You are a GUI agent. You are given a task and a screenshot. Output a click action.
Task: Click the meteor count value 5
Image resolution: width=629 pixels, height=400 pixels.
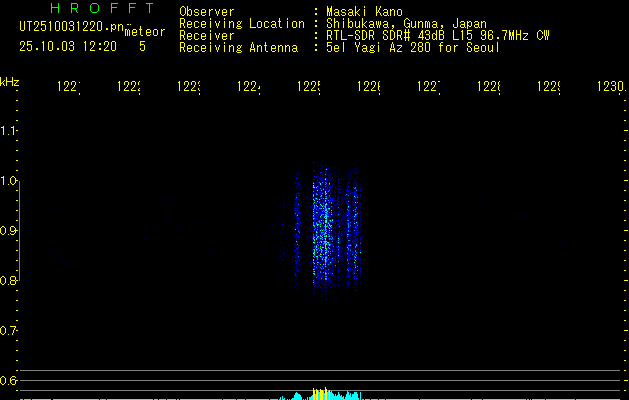[x=142, y=47]
